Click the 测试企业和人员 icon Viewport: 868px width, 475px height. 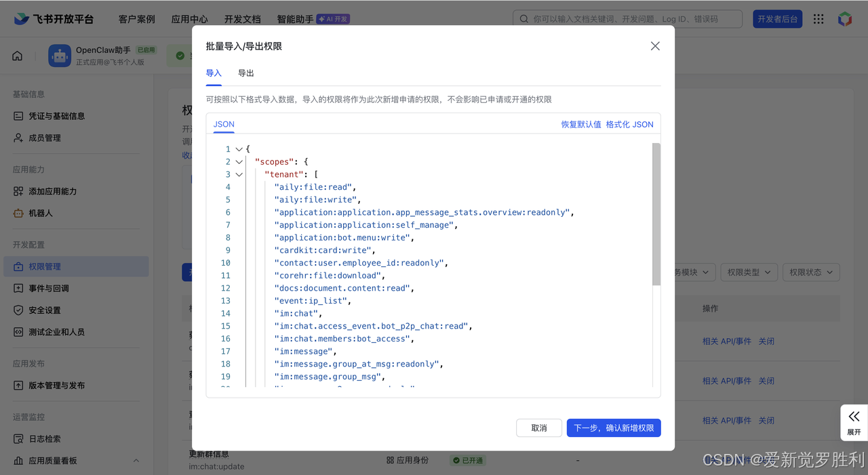[18, 332]
